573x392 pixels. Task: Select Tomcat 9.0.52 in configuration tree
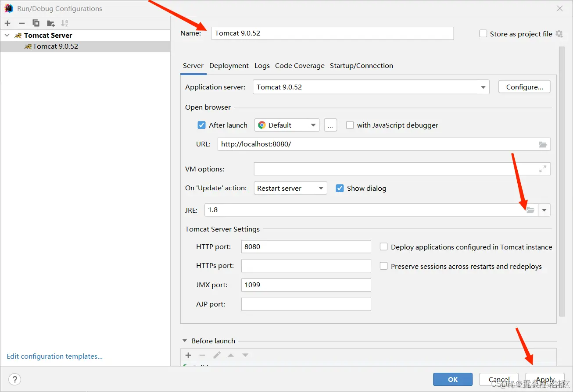click(x=85, y=46)
